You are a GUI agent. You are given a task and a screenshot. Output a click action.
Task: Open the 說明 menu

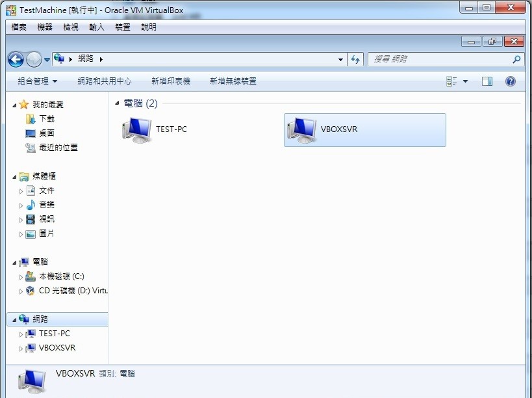pyautogui.click(x=149, y=27)
